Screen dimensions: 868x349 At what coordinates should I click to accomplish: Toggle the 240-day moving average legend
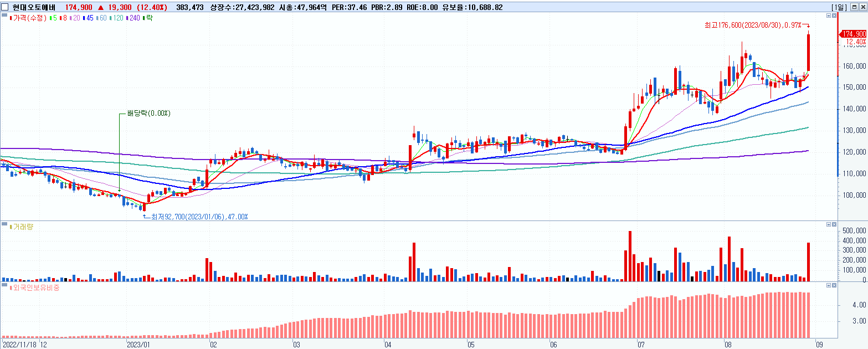133,18
